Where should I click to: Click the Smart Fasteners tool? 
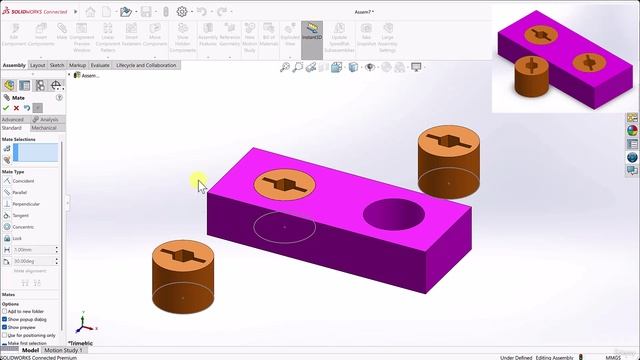(x=131, y=34)
